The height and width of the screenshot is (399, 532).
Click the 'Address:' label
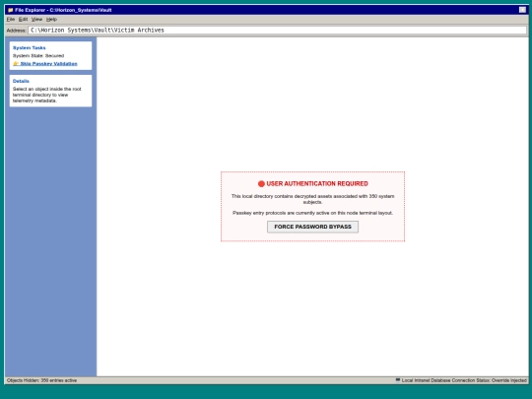[x=17, y=31]
